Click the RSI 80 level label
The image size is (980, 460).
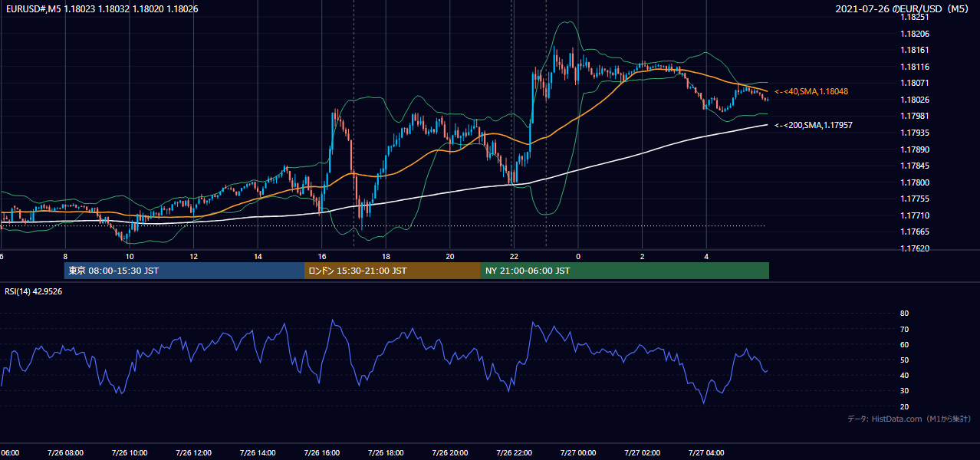coord(904,314)
